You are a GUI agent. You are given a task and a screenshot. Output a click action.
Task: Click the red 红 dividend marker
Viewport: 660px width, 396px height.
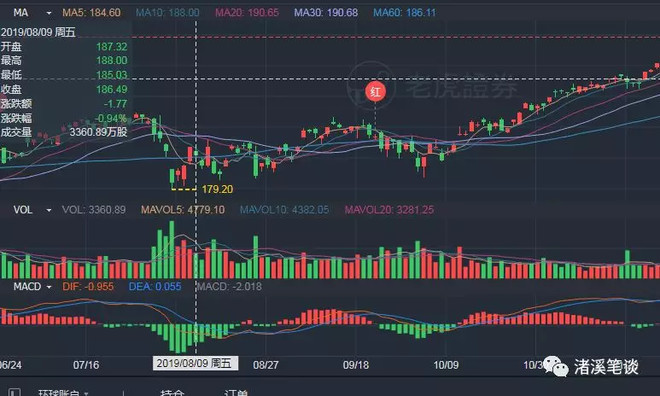coord(375,91)
